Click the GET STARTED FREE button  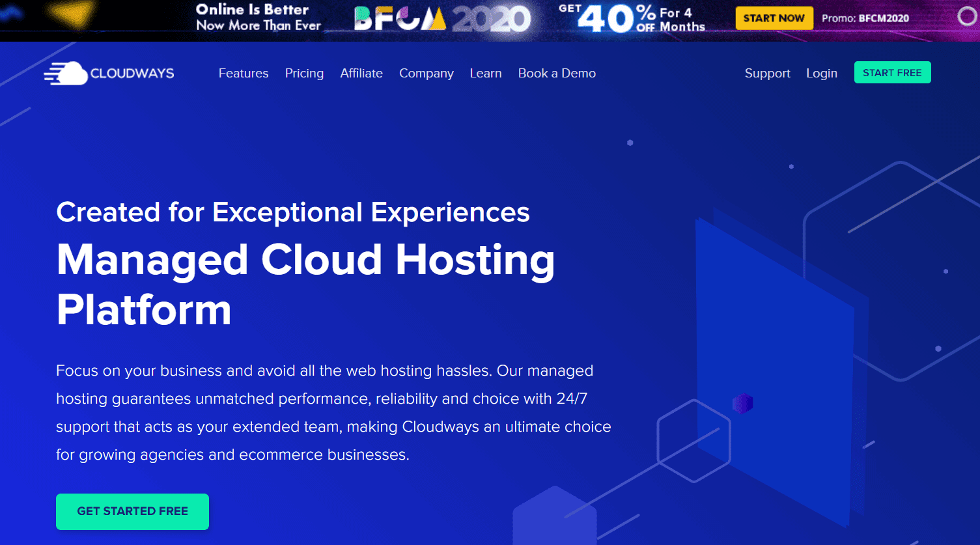132,511
